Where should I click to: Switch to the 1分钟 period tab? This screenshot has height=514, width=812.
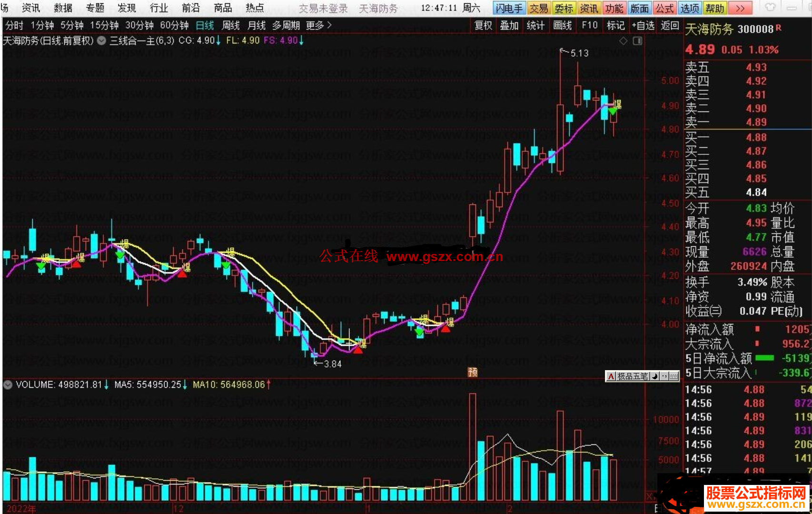[42, 25]
